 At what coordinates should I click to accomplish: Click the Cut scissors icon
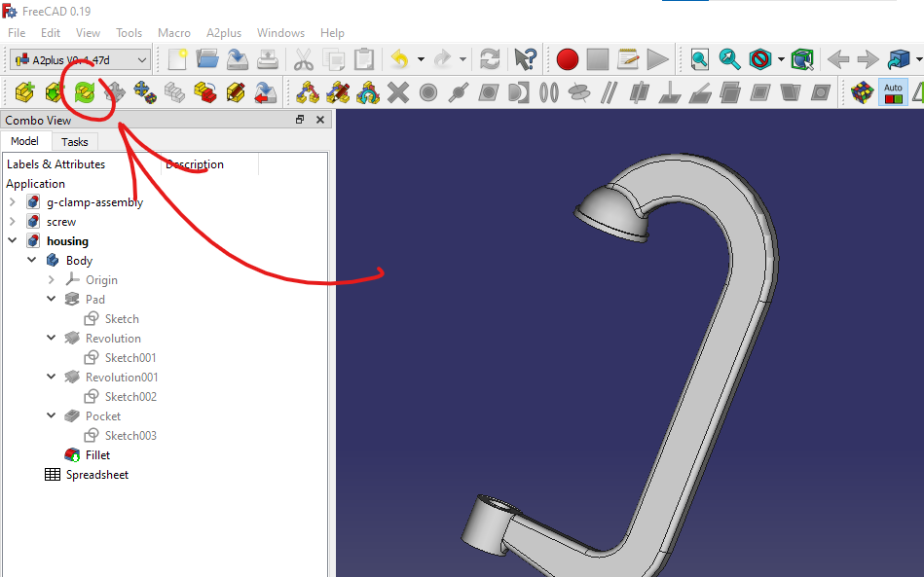click(304, 59)
